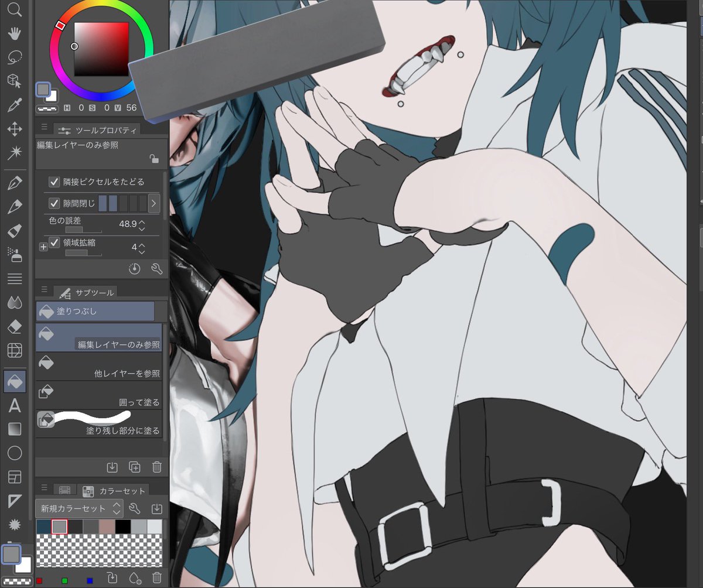Select the Pen nib tool
This screenshot has height=588, width=703.
[15, 183]
